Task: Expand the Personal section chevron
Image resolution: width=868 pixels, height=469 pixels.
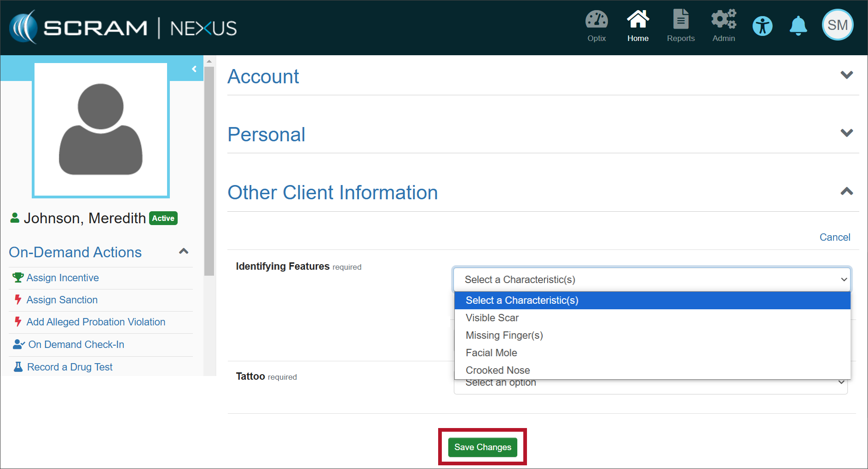Action: pos(846,133)
